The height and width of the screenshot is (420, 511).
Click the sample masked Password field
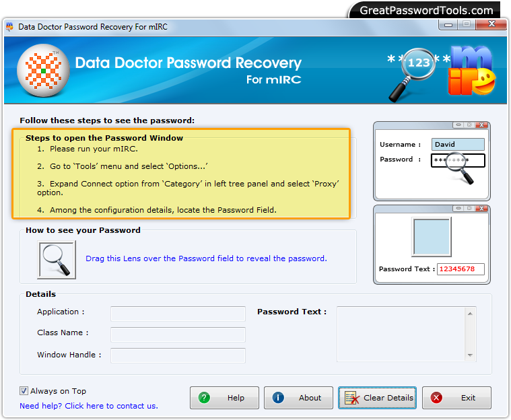458,160
